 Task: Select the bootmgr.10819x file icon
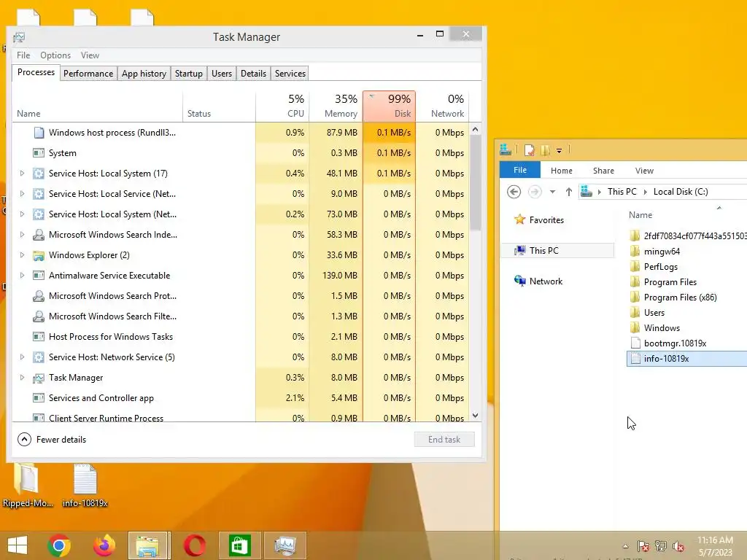click(x=635, y=343)
